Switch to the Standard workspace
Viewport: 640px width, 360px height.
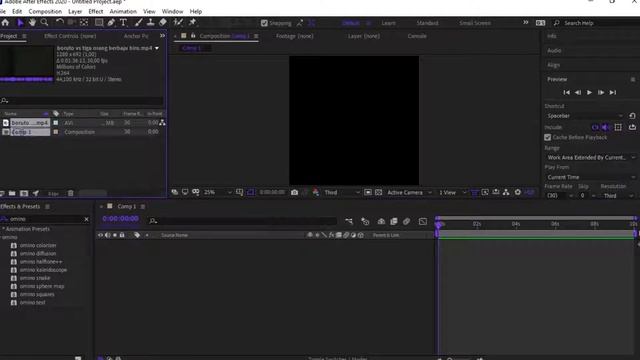coord(427,23)
